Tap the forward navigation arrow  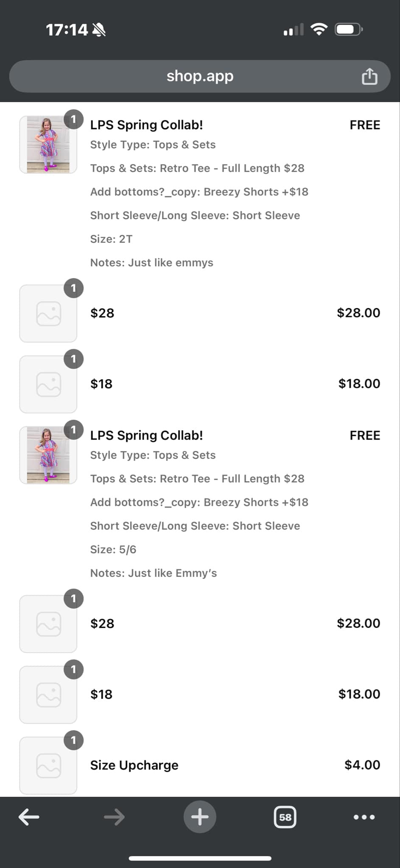click(x=115, y=817)
